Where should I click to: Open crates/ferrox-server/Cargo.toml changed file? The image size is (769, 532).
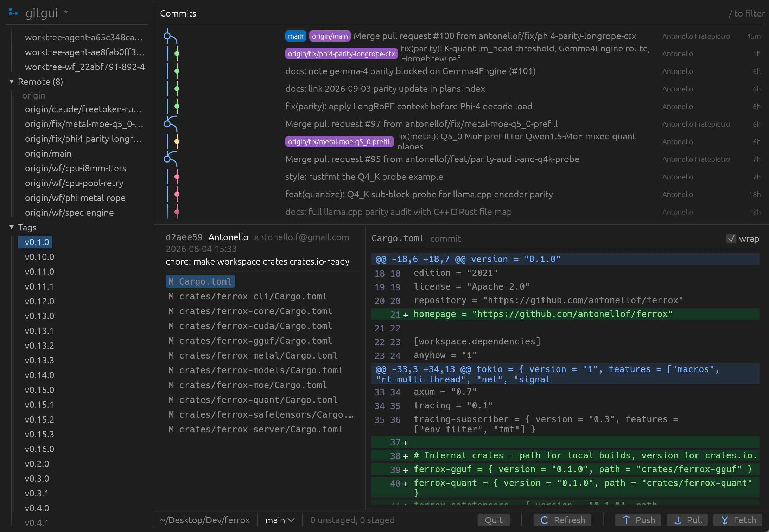[x=256, y=429]
